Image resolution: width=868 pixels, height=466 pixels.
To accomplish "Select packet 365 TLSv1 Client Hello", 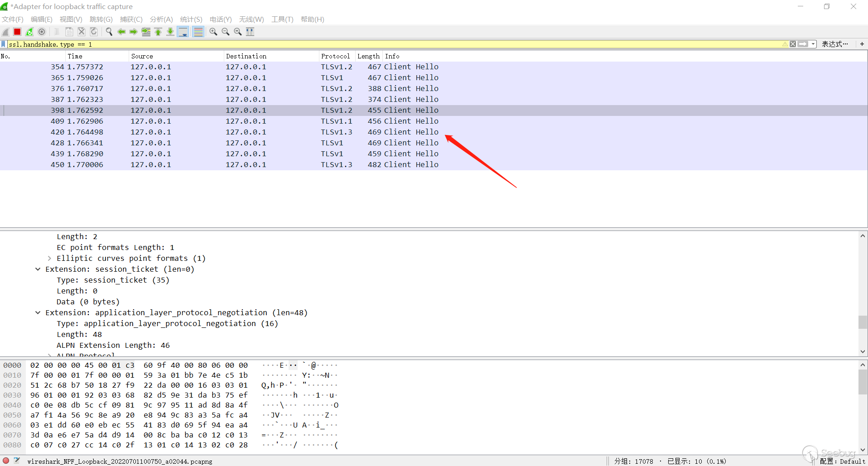I will coord(434,77).
